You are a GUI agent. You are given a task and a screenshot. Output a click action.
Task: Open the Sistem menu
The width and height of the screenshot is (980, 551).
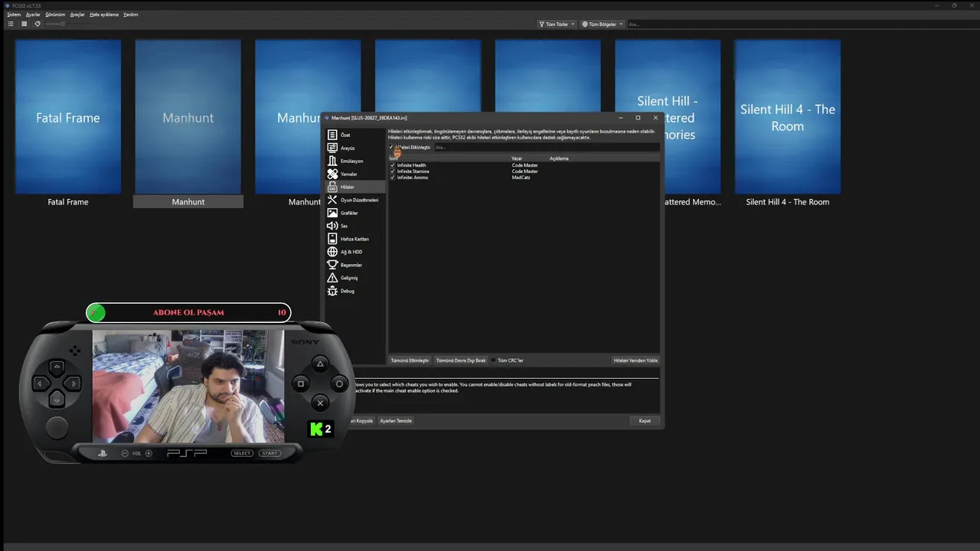[x=14, y=15]
